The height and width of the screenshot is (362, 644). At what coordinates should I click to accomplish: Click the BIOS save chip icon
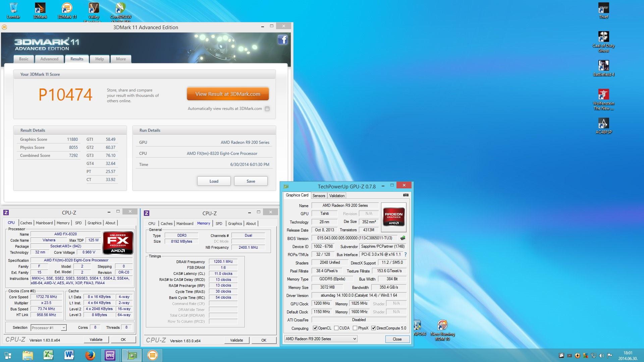pos(403,238)
